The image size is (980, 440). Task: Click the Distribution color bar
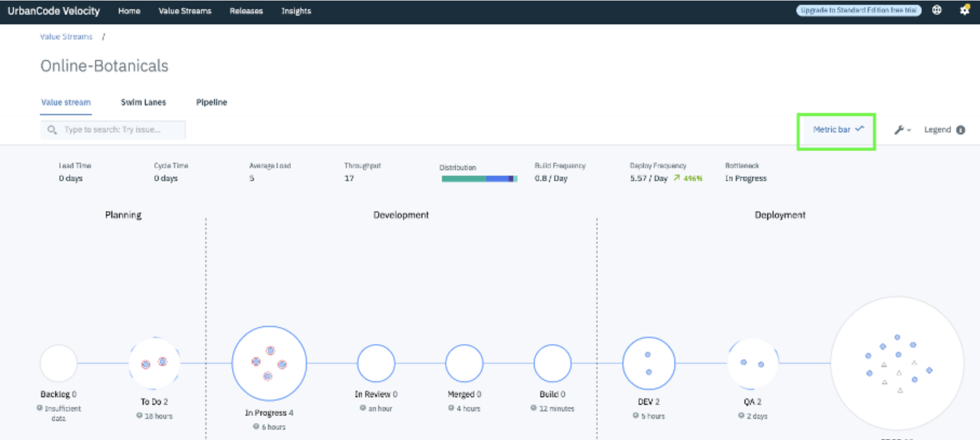coord(479,179)
